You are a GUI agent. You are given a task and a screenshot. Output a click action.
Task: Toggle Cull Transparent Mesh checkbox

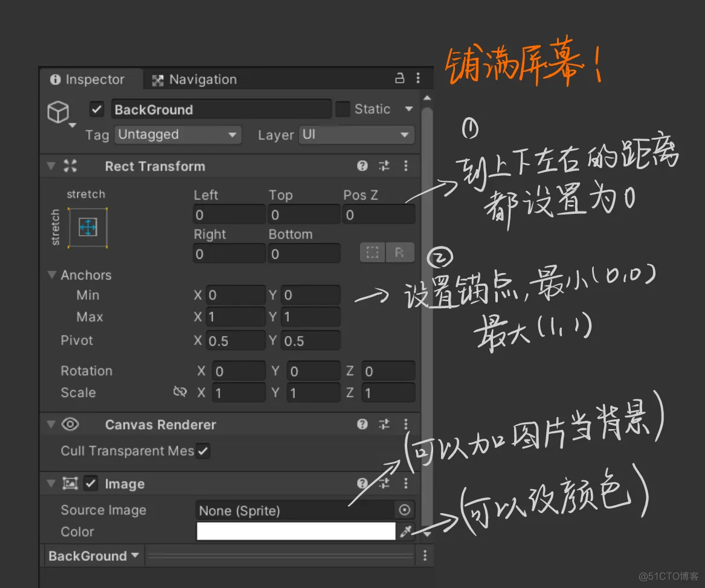pyautogui.click(x=203, y=451)
